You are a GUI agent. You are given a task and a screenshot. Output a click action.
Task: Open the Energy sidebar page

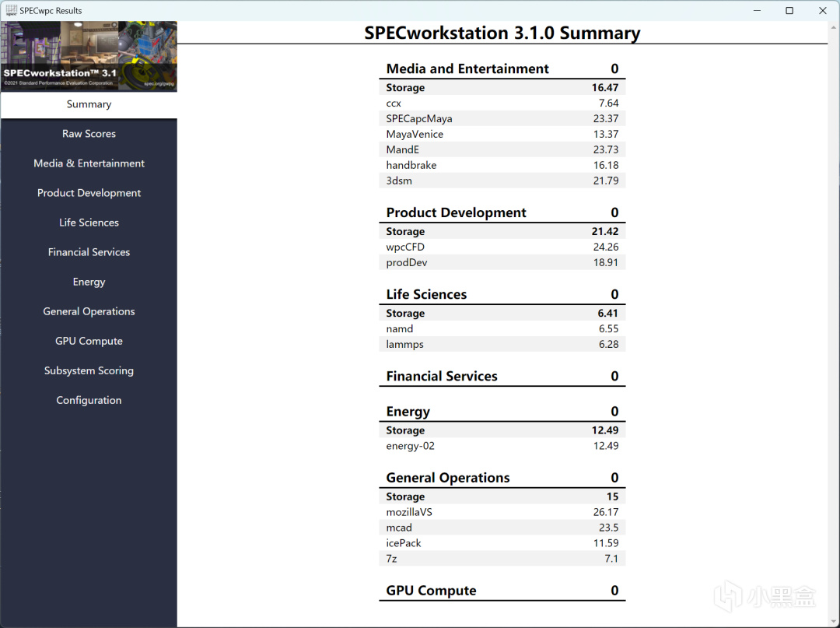pos(89,282)
